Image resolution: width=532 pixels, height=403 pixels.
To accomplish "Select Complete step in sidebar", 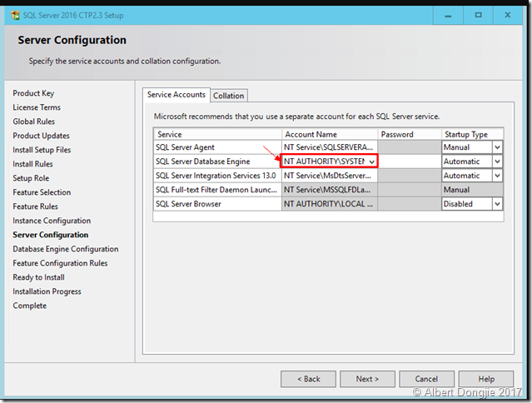I will [x=29, y=306].
